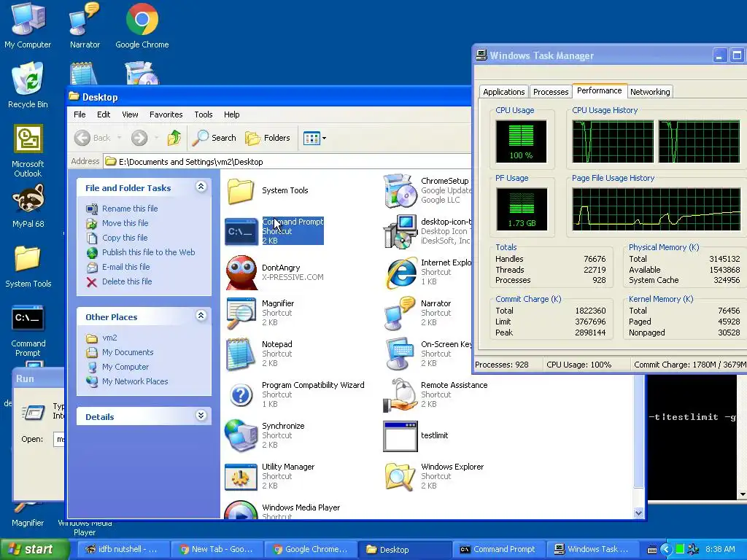Select the ChromeSetup installer icon
Screen dimensions: 747x560
400,190
